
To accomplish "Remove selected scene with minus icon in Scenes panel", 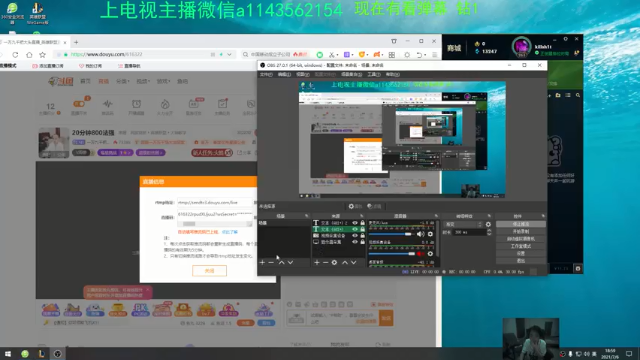I will (271, 262).
